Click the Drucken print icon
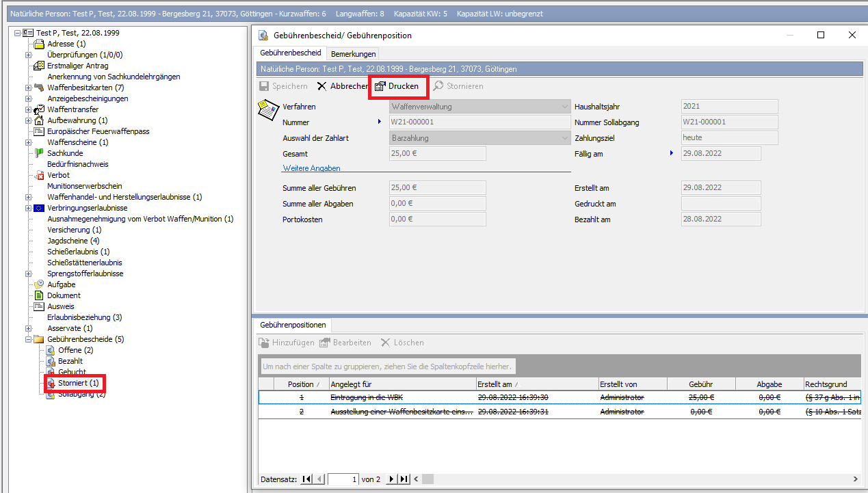The height and width of the screenshot is (493, 868). 381,86
